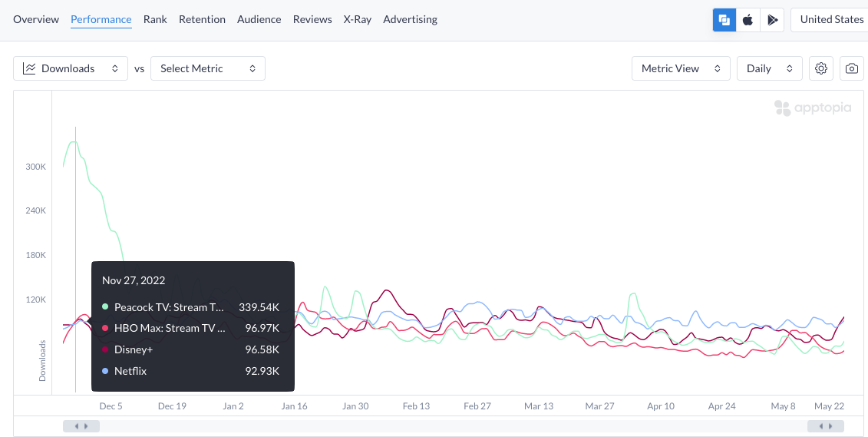
Task: Expand the Select Metric comparison dropdown
Action: [x=208, y=68]
